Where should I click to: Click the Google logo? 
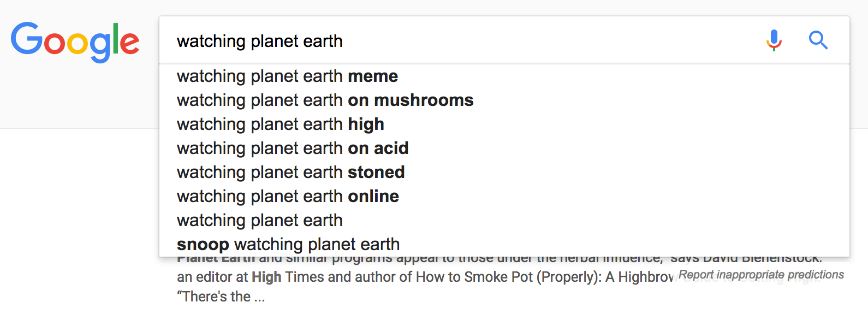pyautogui.click(x=75, y=42)
